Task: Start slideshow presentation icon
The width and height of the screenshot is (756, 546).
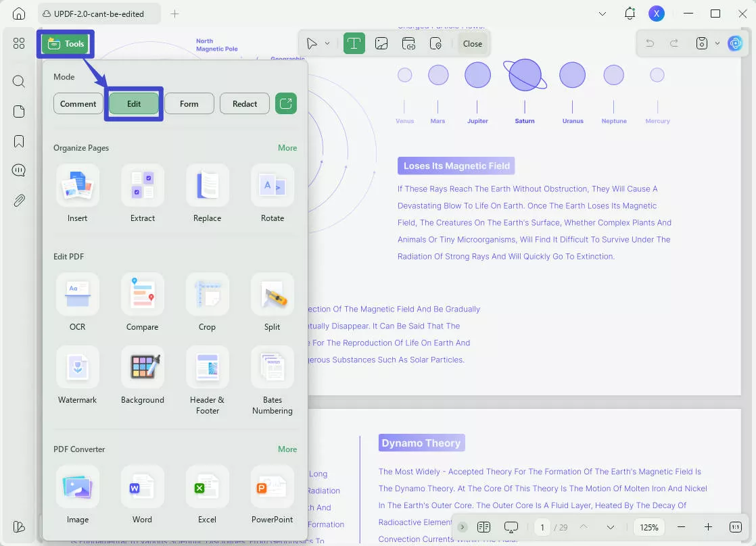Action: coord(511,527)
